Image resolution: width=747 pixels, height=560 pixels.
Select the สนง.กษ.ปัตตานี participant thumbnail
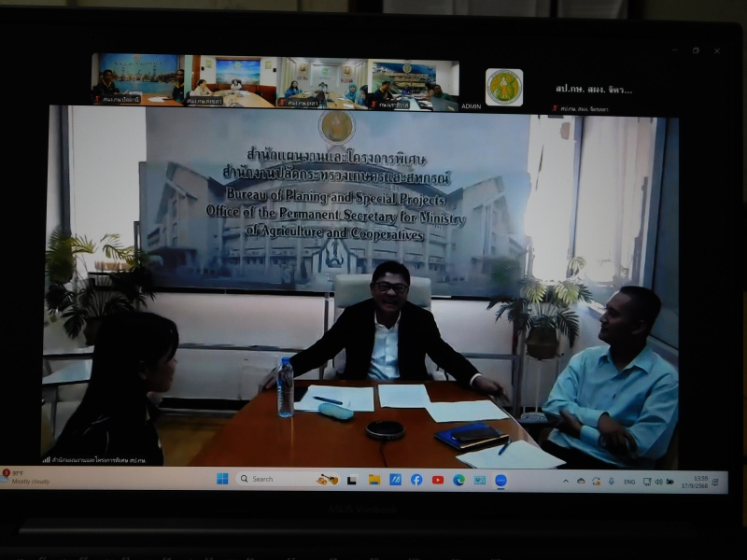137,79
